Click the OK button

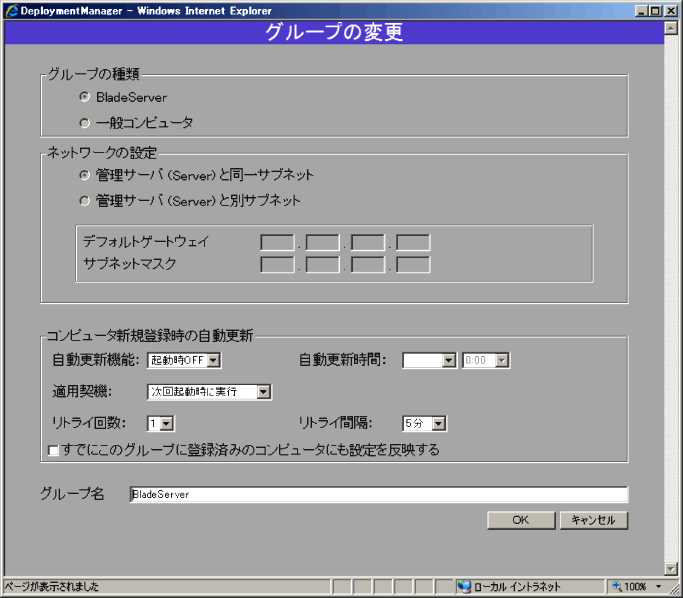point(521,520)
